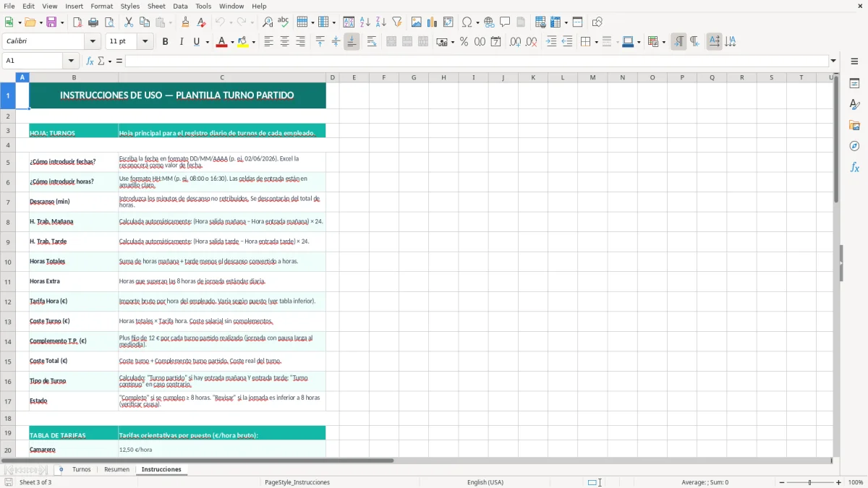The image size is (868, 488).
Task: Open the Underline style dropdown arrow
Action: (207, 42)
